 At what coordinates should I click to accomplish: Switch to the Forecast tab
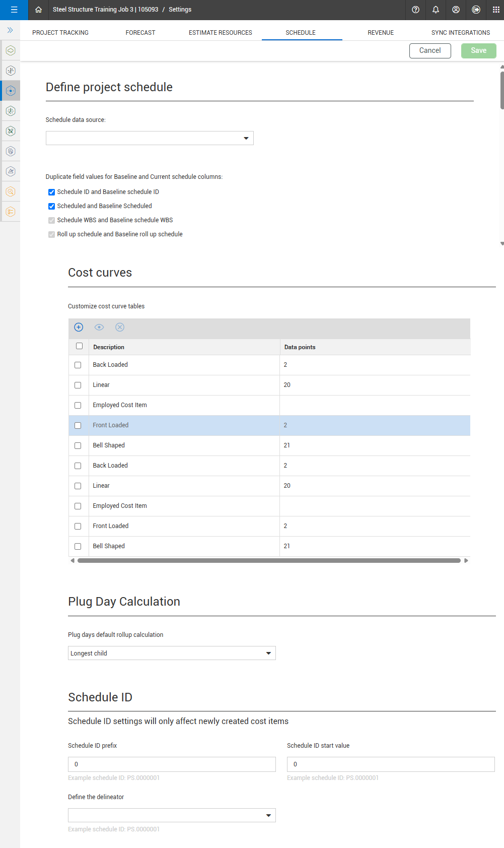click(140, 33)
